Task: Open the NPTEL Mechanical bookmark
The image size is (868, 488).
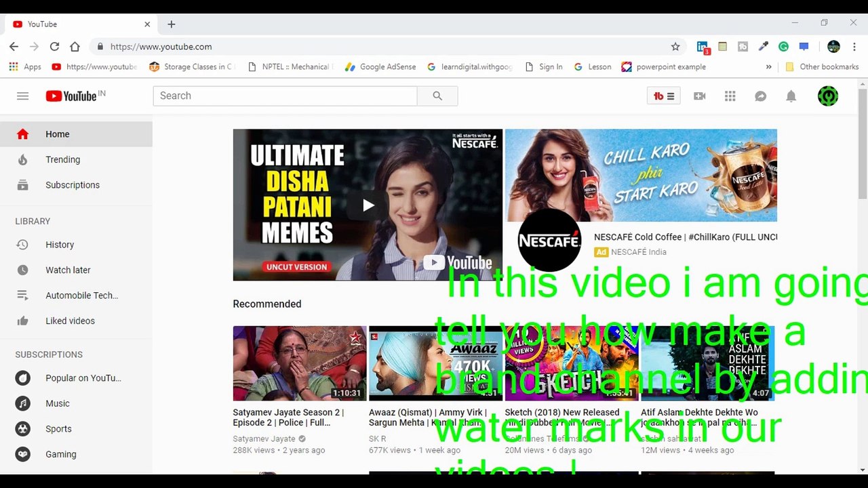Action: 290,67
